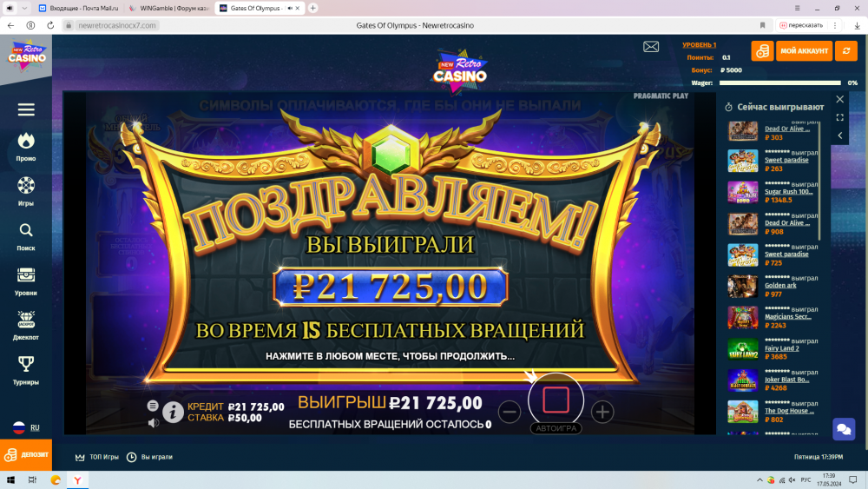This screenshot has height=489, width=868.
Task: Open The Dog House winner thumbnail
Action: coord(743,412)
